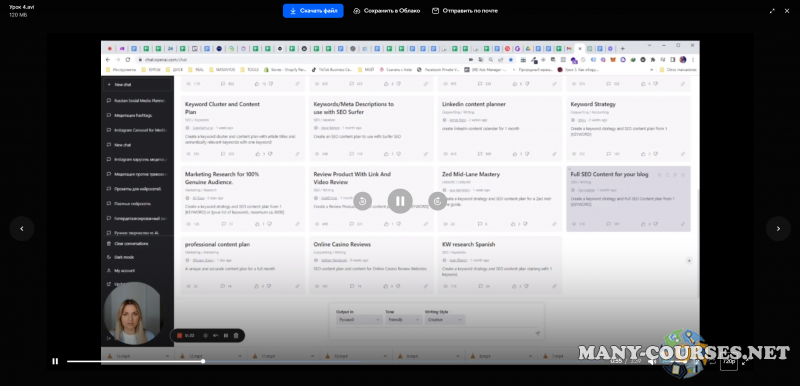
Task: Like the Keyword Cluster card thumbs-up
Action: (257, 153)
